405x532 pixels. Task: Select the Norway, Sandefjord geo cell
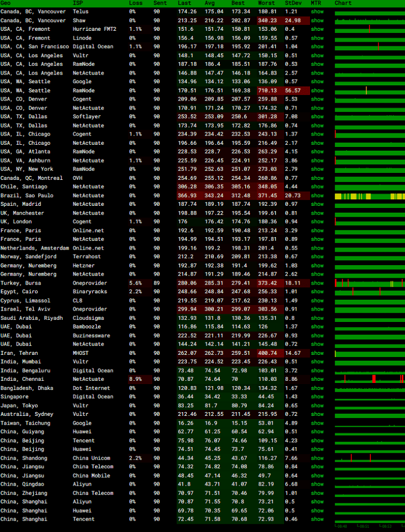point(29,257)
